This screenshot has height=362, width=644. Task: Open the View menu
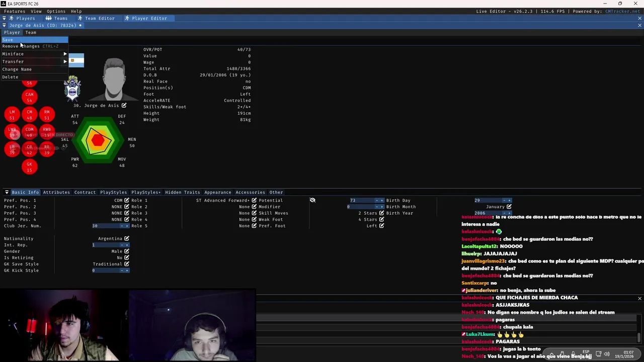tap(36, 12)
